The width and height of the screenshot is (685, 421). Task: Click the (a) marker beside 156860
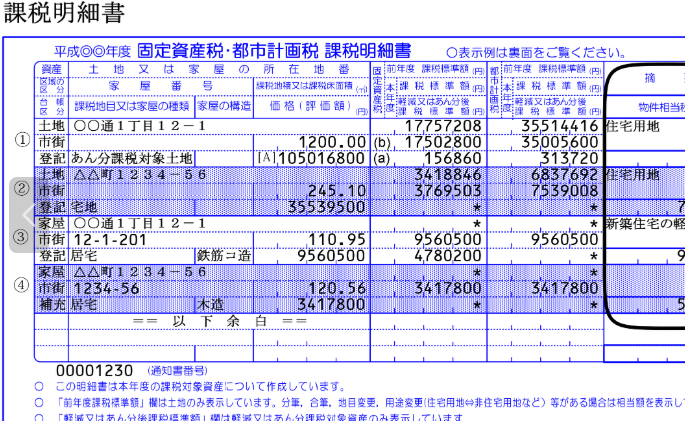click(x=381, y=158)
